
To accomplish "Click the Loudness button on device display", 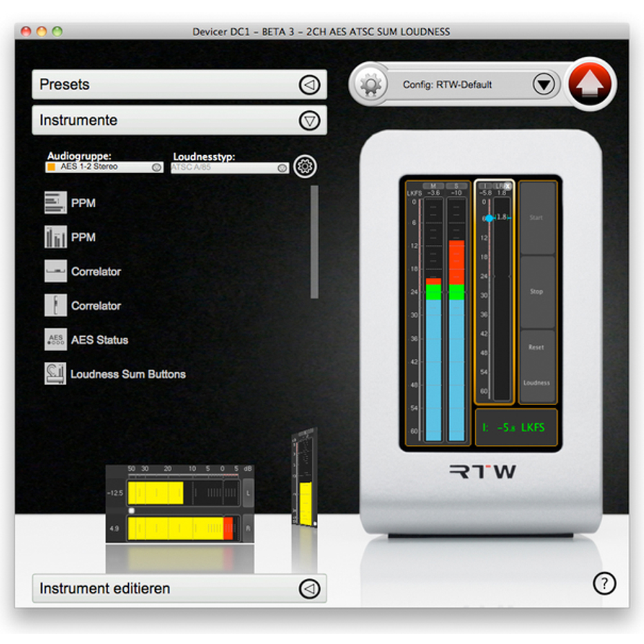I will click(x=537, y=383).
